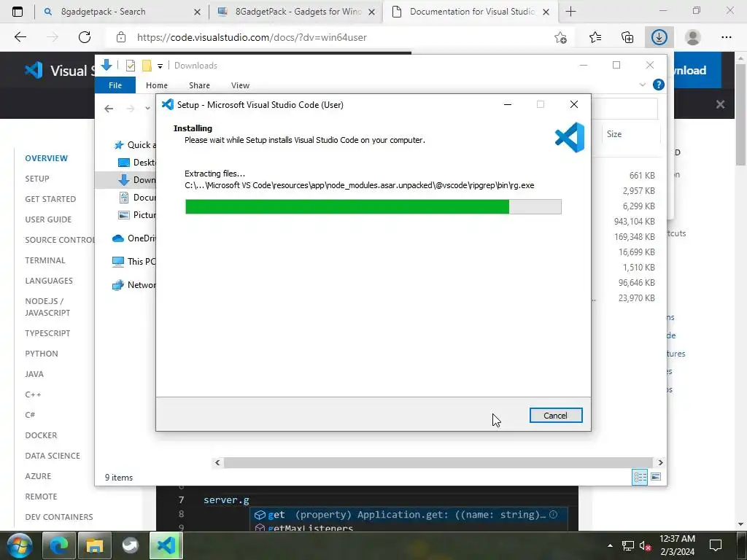747x560 pixels.
Task: Open File Explorer from taskbar
Action: pos(95,545)
